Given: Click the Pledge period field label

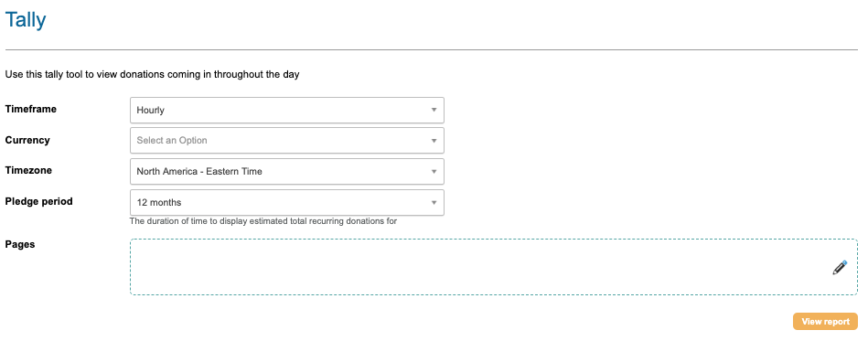Looking at the screenshot, I should 38,201.
